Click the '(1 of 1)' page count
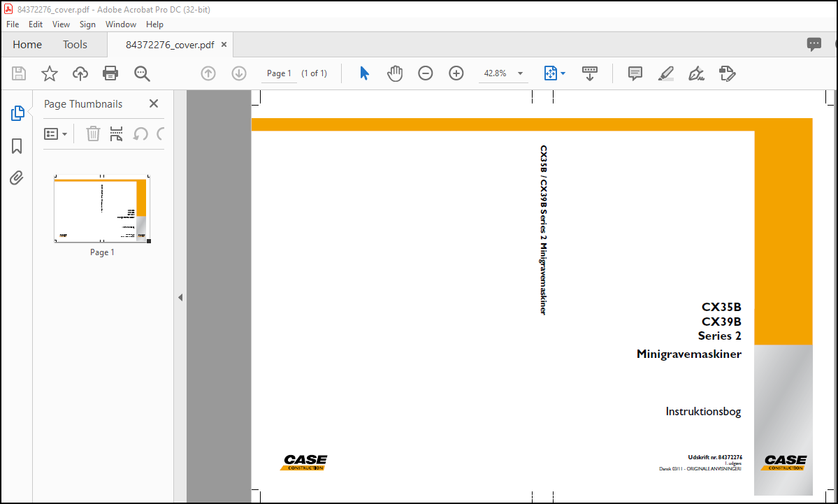This screenshot has height=504, width=838. point(315,73)
